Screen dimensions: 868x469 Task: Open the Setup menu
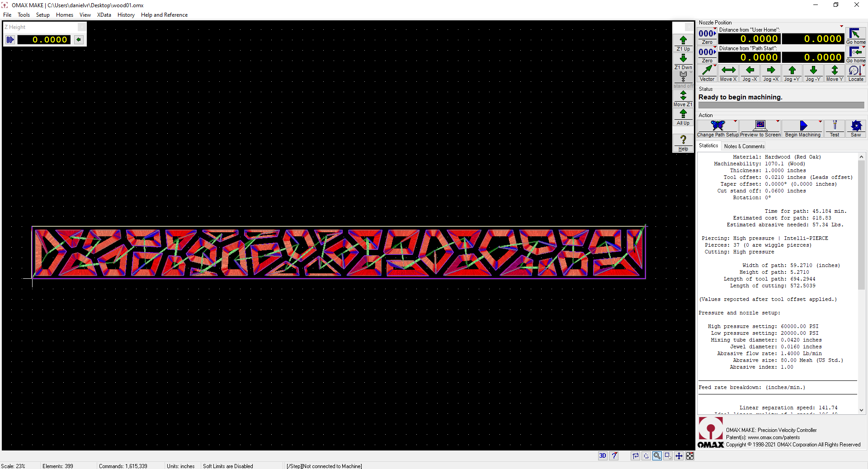[x=42, y=14]
